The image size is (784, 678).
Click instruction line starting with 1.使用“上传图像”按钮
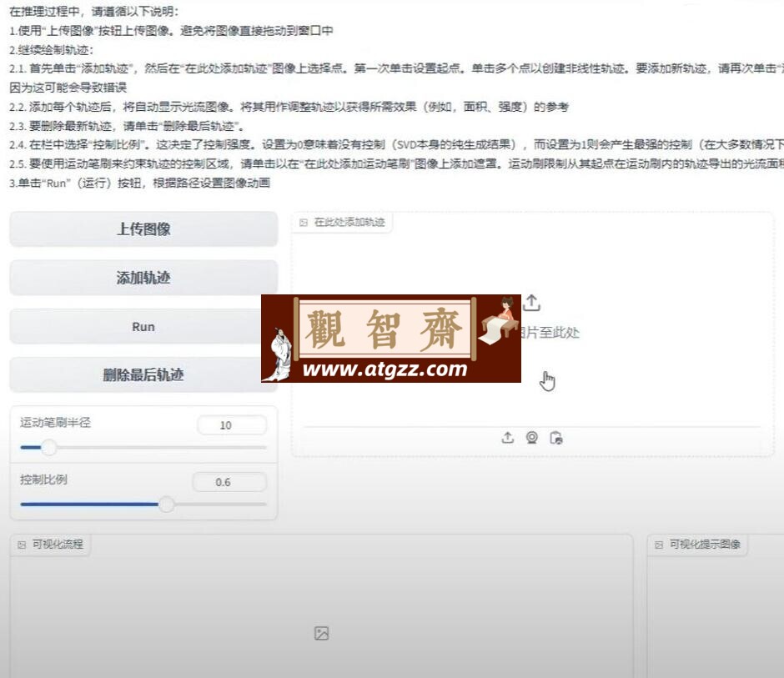[171, 31]
